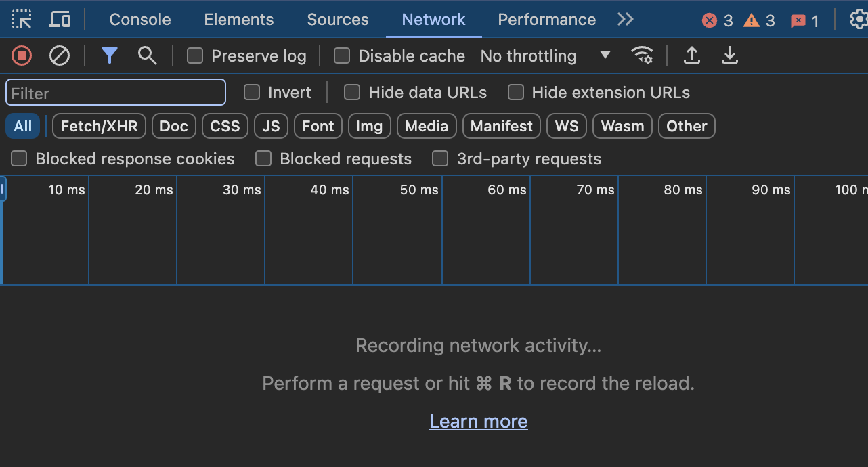Switch to the Console tab
868x467 pixels.
pos(140,20)
